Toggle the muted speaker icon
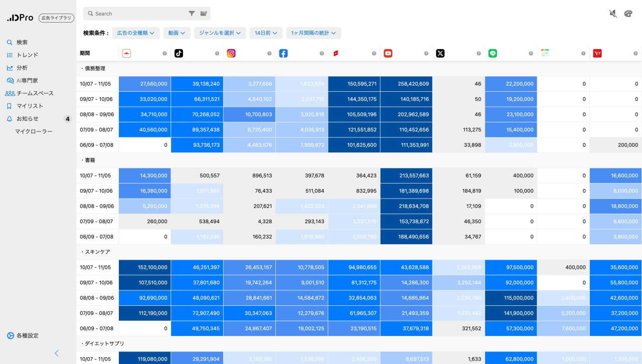Image resolution: width=642 pixels, height=364 pixels. (x=613, y=14)
